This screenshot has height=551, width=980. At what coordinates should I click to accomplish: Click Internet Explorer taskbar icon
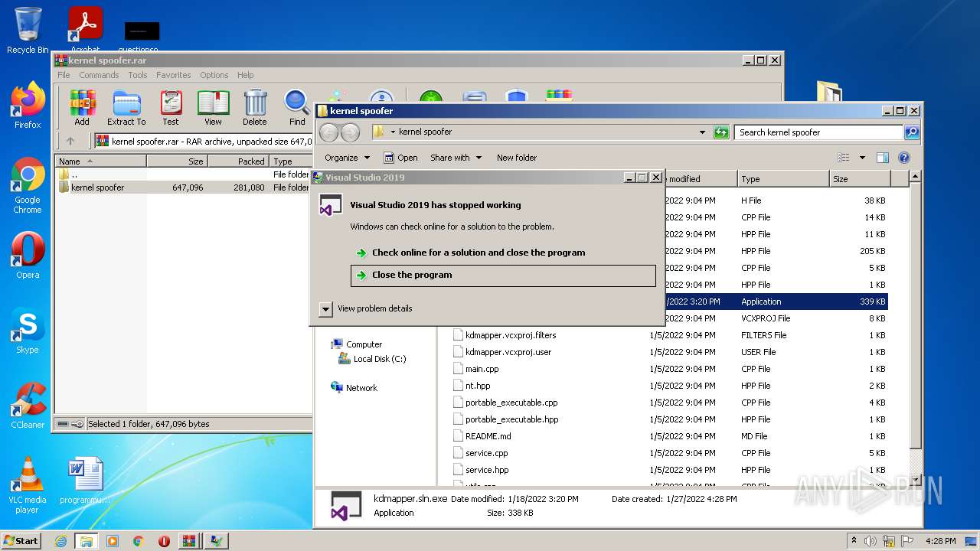coord(60,541)
